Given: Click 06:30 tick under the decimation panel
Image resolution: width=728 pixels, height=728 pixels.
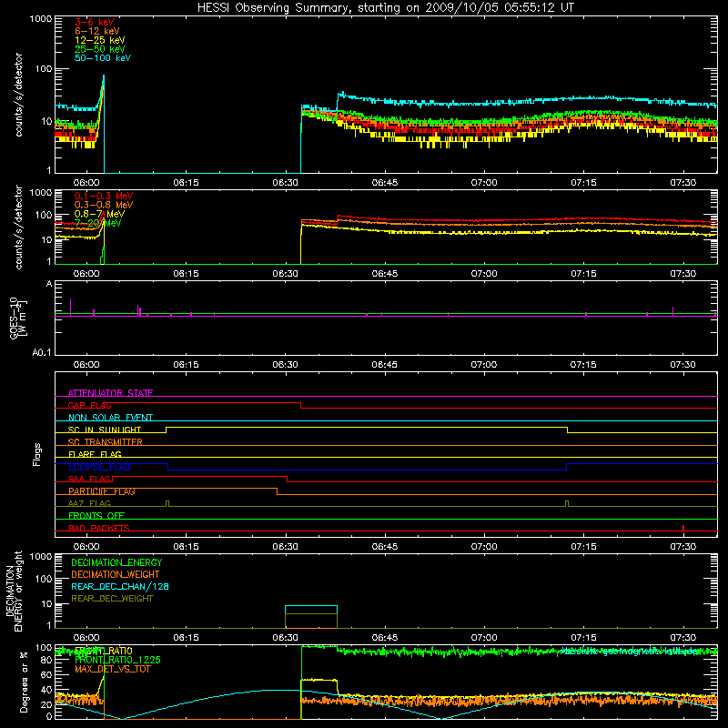Looking at the screenshot, I should (285, 638).
